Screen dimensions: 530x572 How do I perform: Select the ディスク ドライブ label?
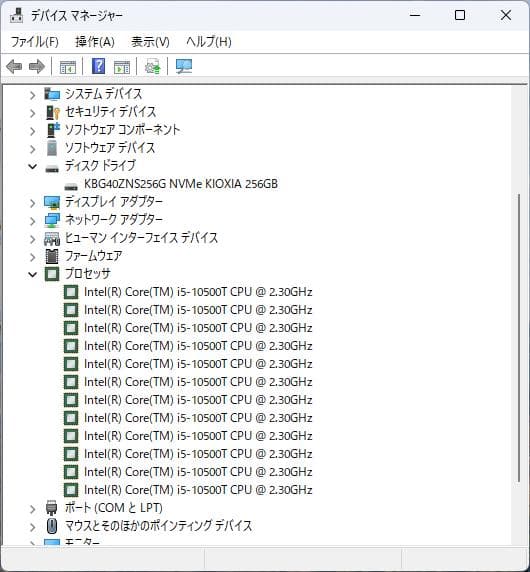tap(100, 166)
